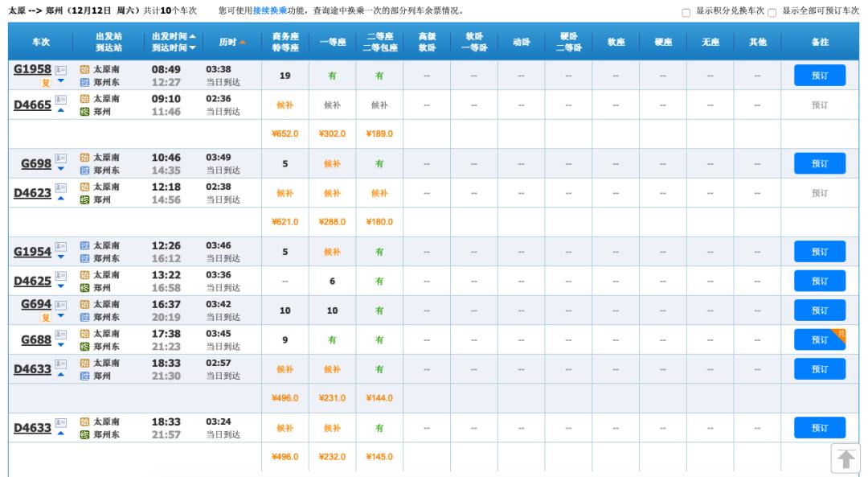This screenshot has width=868, height=477.
Task: Click 19 seats in G1958 商务座 cell
Action: click(285, 76)
